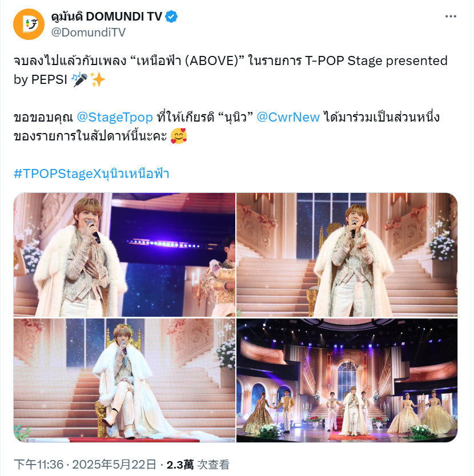The height and width of the screenshot is (476, 474).
Task: Click the post timestamp 下午11:36
Action: point(39,465)
